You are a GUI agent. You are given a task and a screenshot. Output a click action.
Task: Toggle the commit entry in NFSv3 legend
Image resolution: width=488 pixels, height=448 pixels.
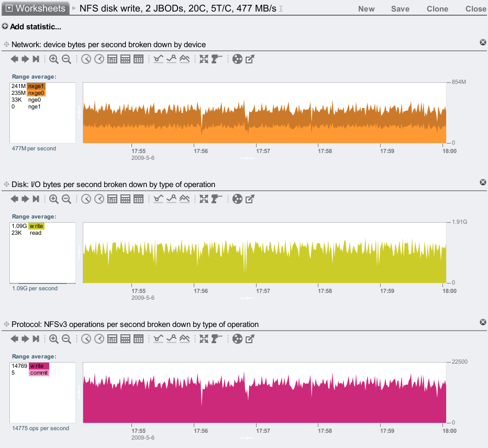(39, 373)
